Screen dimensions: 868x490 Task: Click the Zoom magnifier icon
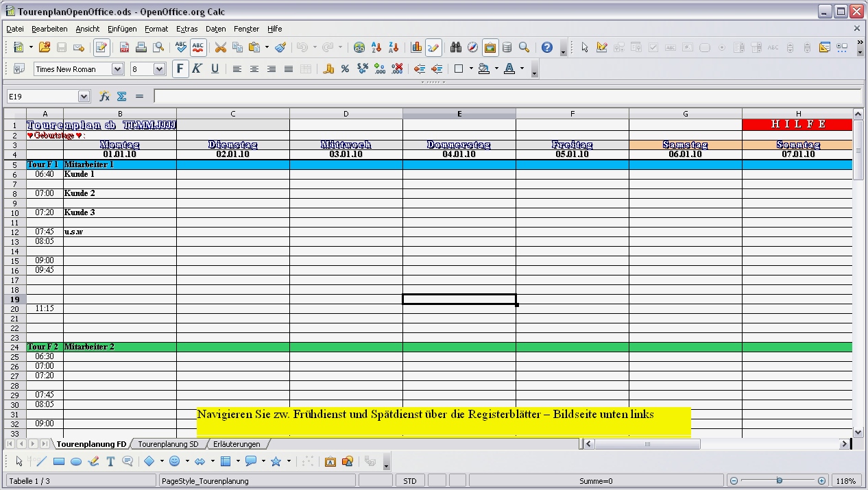tap(524, 47)
